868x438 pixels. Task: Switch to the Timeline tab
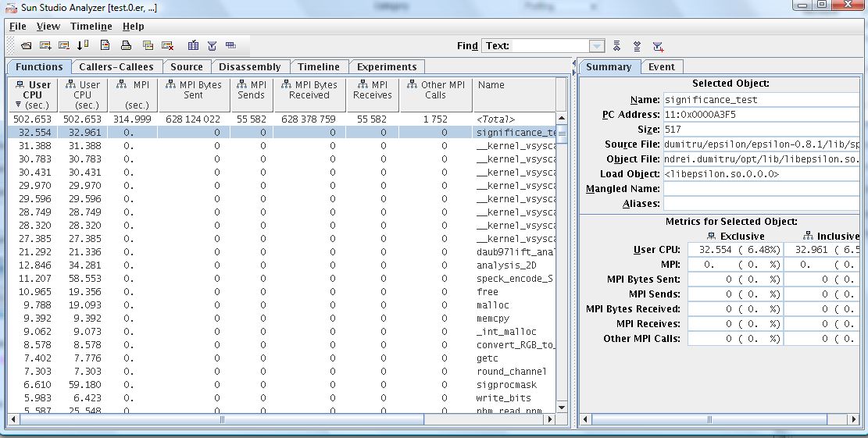318,67
